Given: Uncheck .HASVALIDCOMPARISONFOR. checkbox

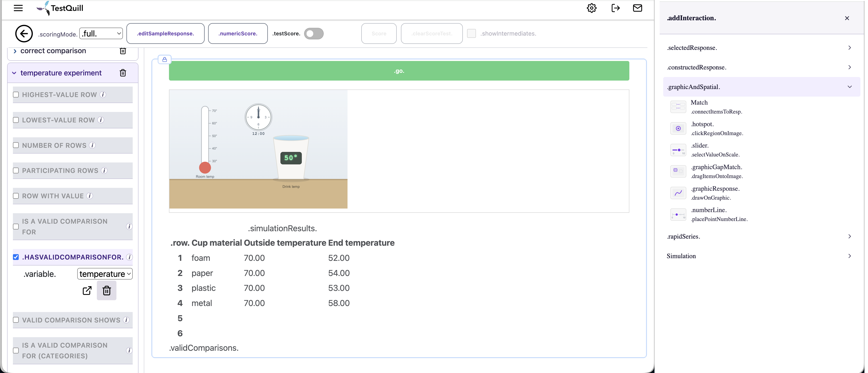Looking at the screenshot, I should 16,257.
